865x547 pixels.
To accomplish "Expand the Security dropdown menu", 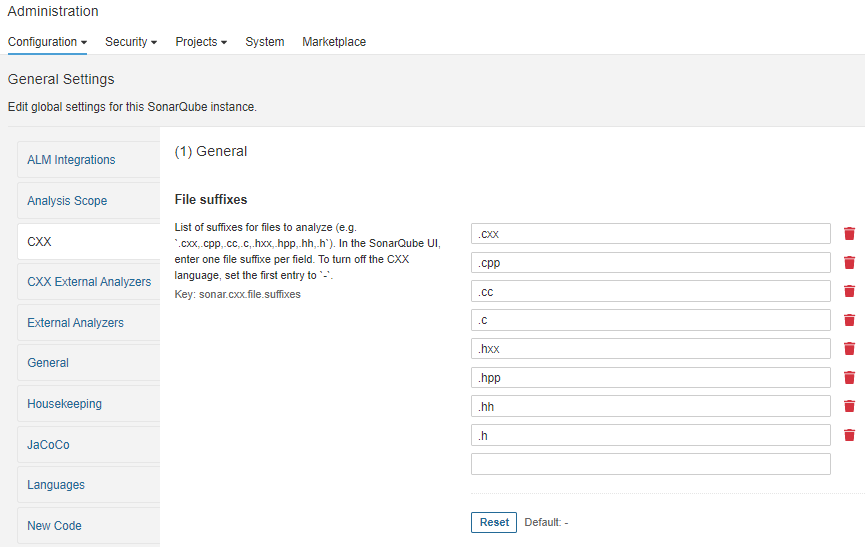I will coord(131,42).
